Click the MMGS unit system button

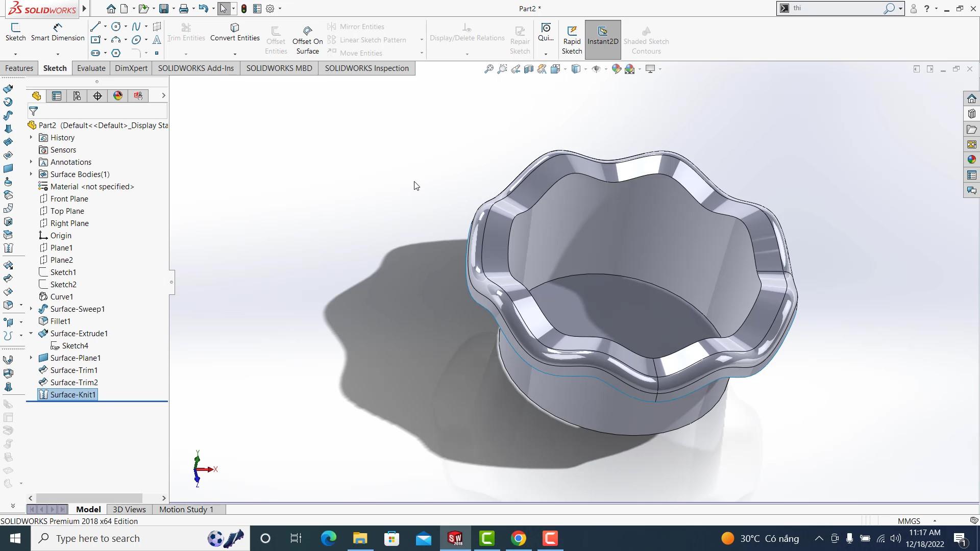909,521
